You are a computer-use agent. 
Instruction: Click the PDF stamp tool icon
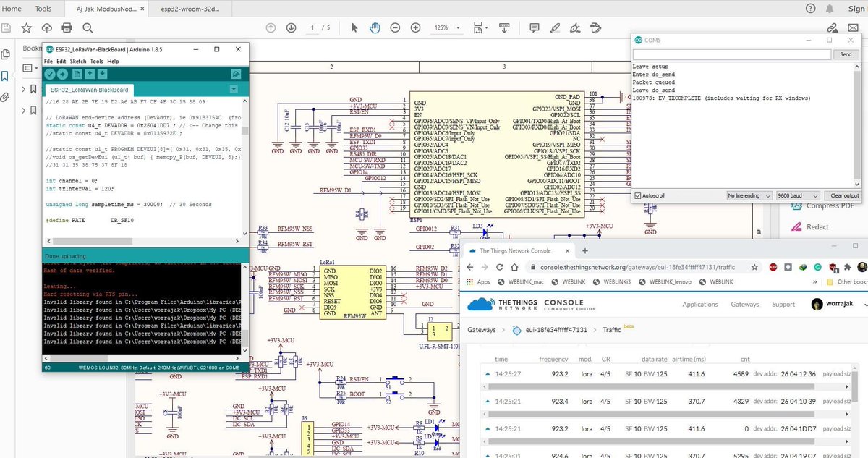tap(597, 27)
